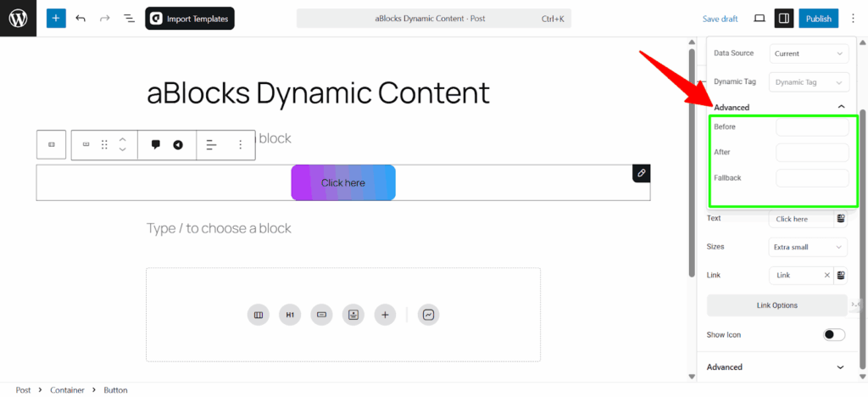The image size is (868, 397).
Task: Move the button block down
Action: [x=123, y=149]
